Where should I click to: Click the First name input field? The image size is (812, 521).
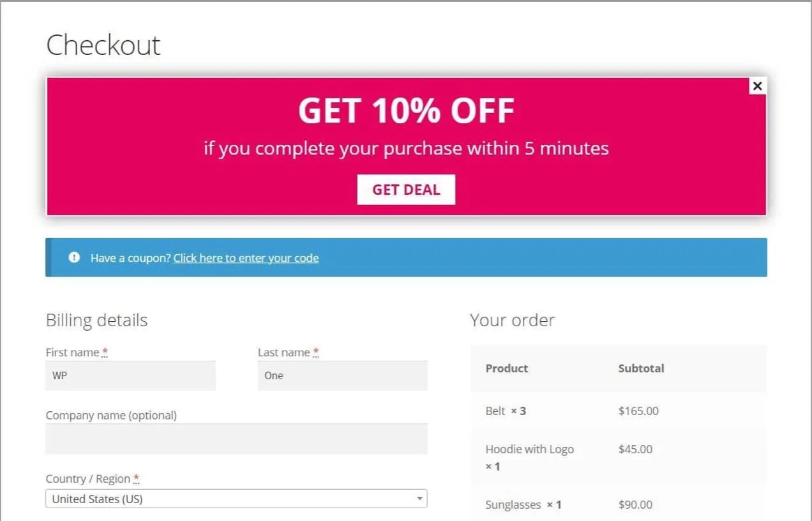(x=130, y=375)
